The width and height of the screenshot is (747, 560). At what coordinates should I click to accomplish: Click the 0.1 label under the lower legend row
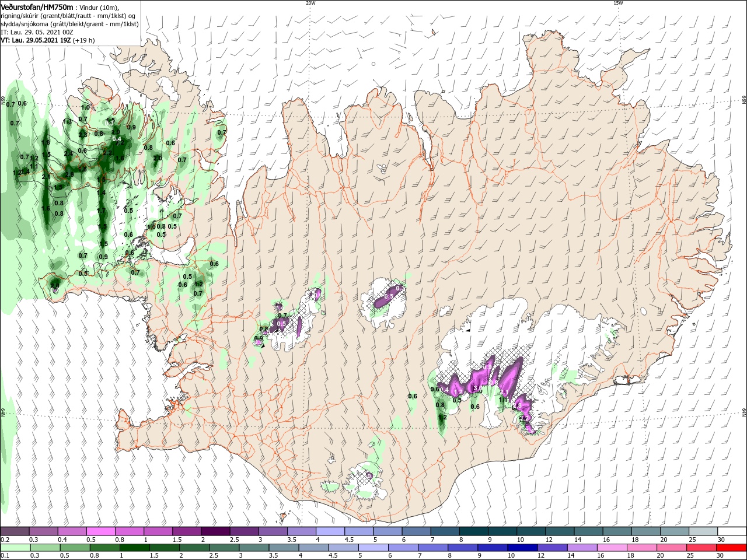coord(5,556)
